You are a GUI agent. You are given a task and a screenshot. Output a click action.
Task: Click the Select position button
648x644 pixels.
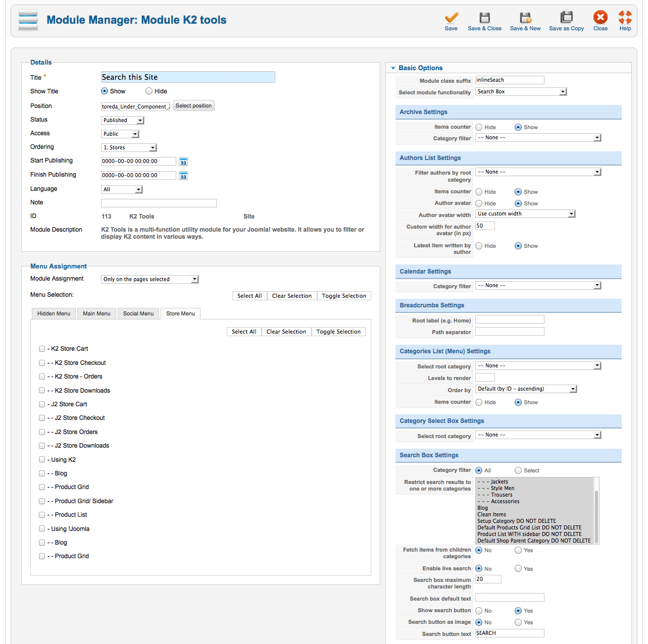point(193,106)
